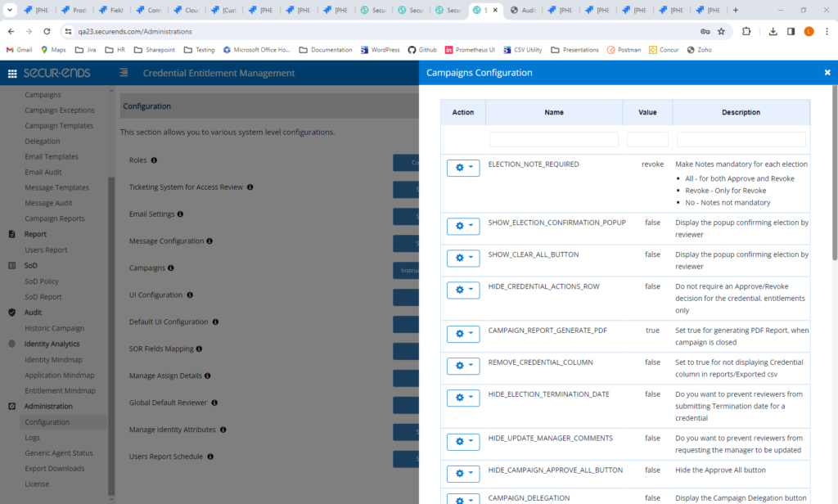Screen dimensions: 838x504
Task: Click info icon next to Ticketing System for Access Review
Action: tap(250, 187)
